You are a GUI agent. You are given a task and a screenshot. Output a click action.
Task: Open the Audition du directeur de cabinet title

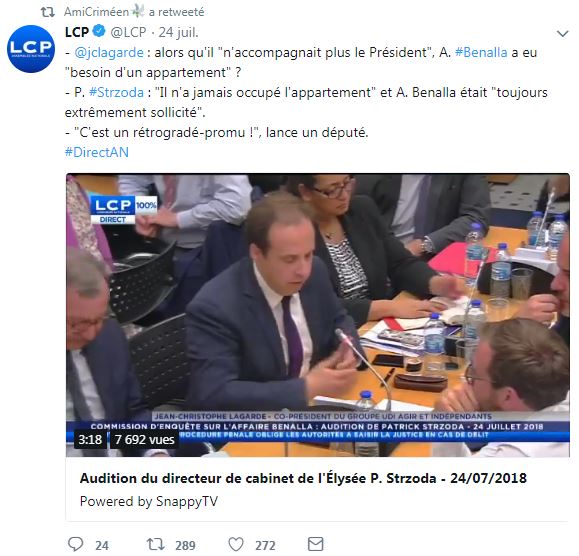coord(303,478)
